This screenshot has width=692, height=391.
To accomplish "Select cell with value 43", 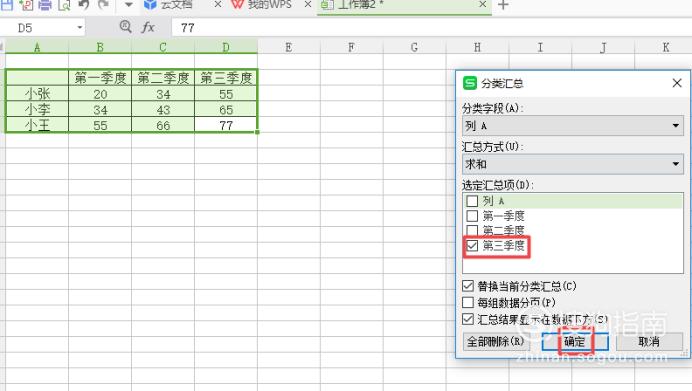I will 163,109.
